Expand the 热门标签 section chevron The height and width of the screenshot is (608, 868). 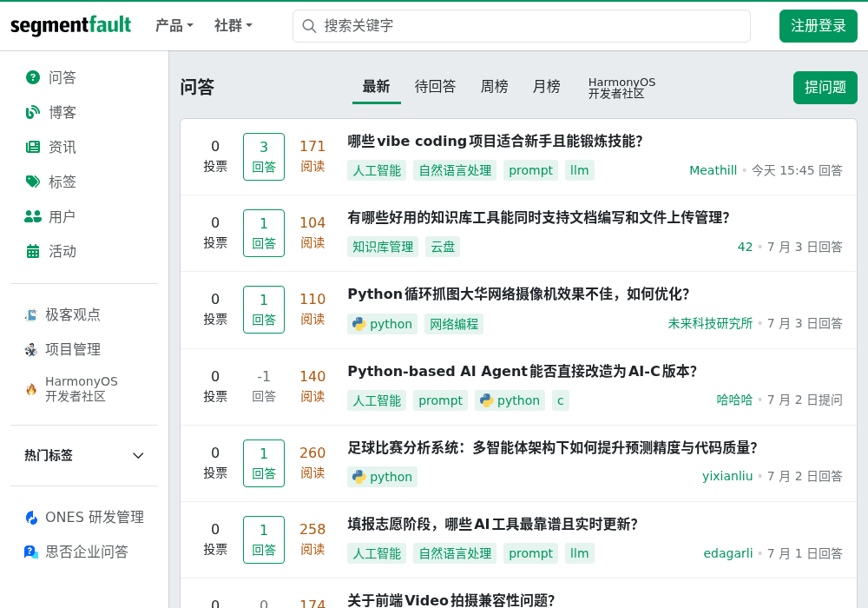tap(138, 456)
